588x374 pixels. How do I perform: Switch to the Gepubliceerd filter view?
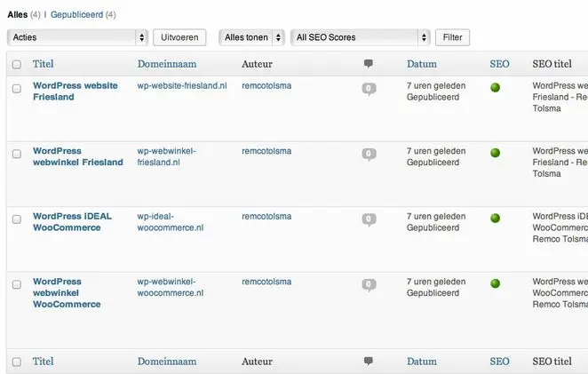(83, 14)
